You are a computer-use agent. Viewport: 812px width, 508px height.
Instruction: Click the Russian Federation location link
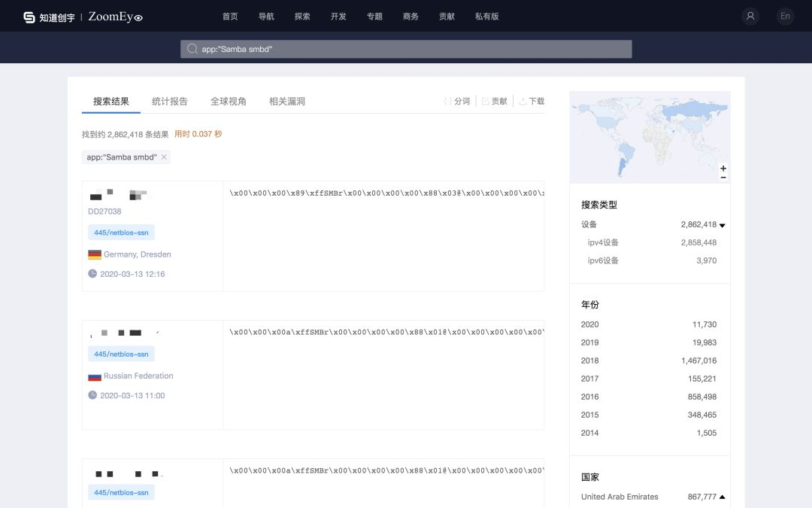pyautogui.click(x=138, y=376)
